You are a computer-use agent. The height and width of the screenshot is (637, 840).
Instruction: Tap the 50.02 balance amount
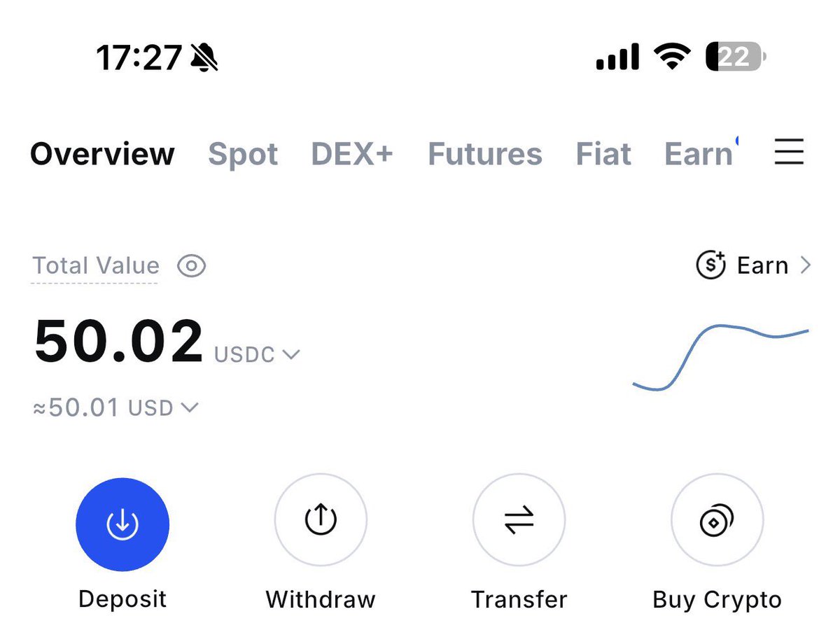point(119,342)
